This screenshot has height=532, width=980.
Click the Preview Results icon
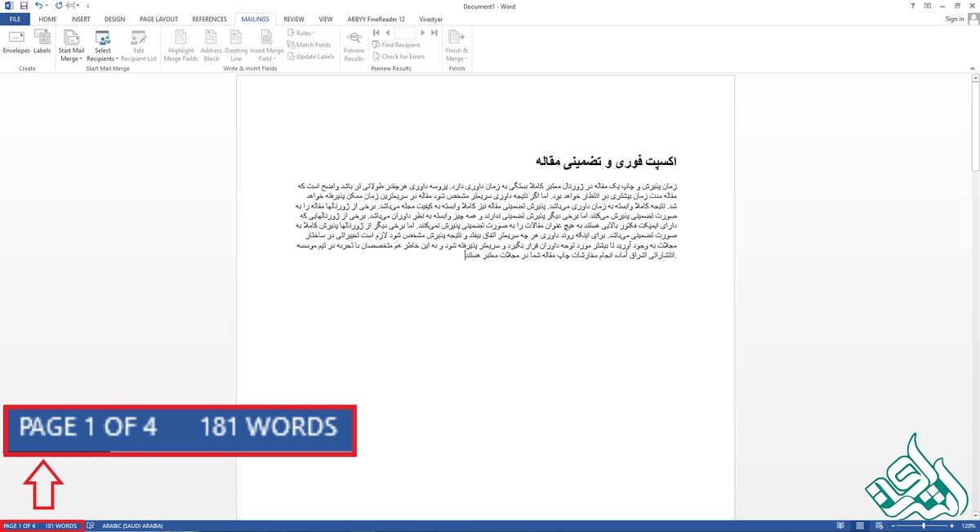[354, 46]
